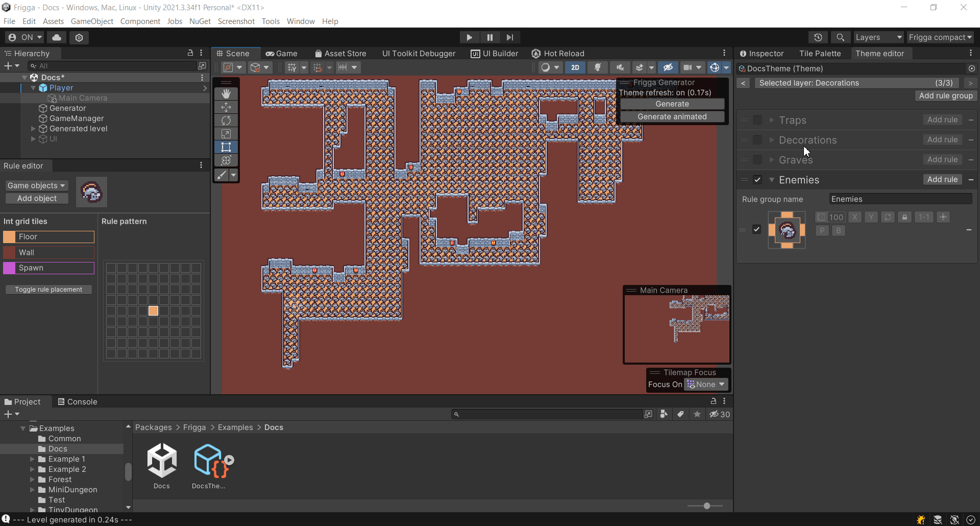The width and height of the screenshot is (980, 526).
Task: Select the Scale tool in the scene
Action: [x=226, y=134]
